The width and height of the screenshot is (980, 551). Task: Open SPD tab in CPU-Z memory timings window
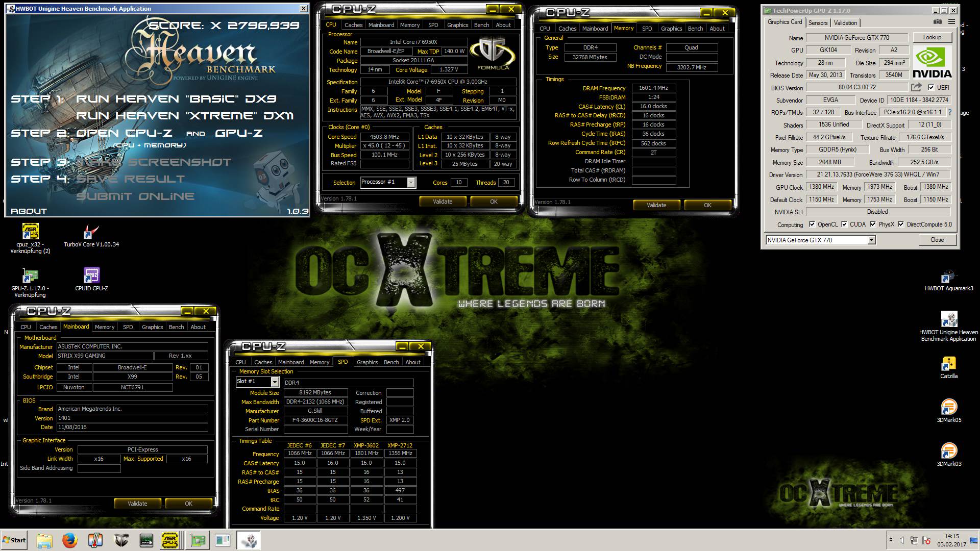point(647,29)
